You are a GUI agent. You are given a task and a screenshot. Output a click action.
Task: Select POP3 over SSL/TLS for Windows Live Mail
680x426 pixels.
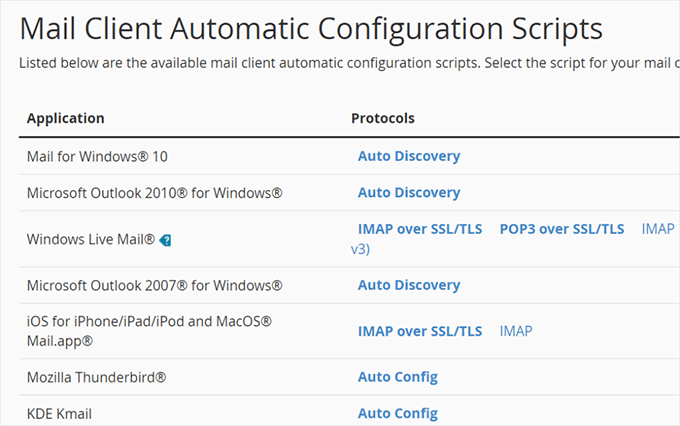click(562, 229)
